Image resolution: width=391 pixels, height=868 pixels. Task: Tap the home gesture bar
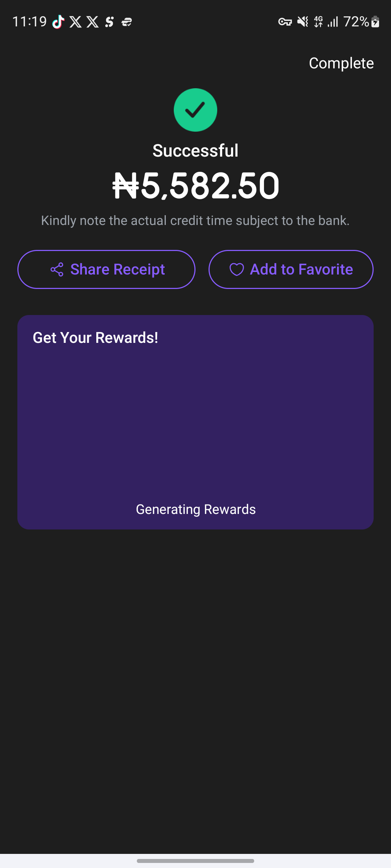(x=195, y=861)
